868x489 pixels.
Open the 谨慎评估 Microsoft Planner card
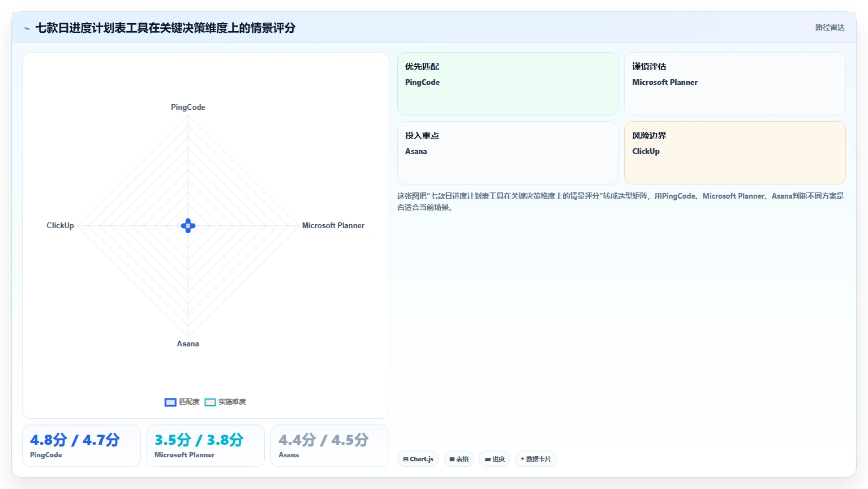point(734,84)
